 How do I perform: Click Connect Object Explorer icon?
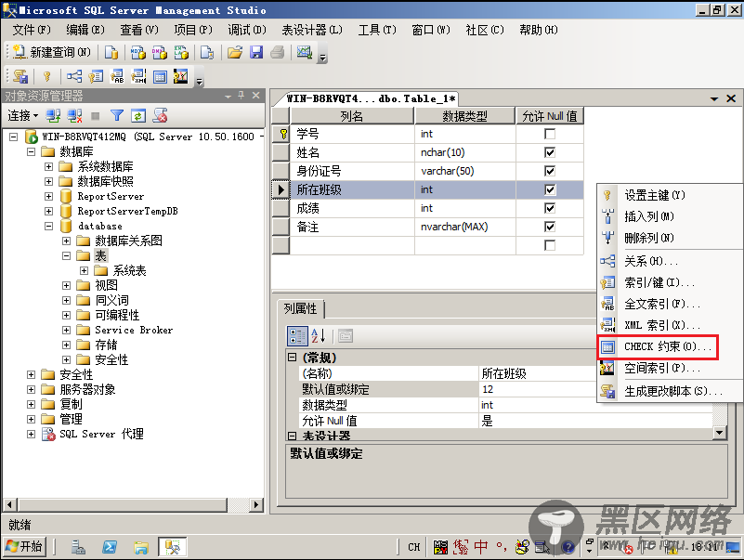(x=53, y=115)
